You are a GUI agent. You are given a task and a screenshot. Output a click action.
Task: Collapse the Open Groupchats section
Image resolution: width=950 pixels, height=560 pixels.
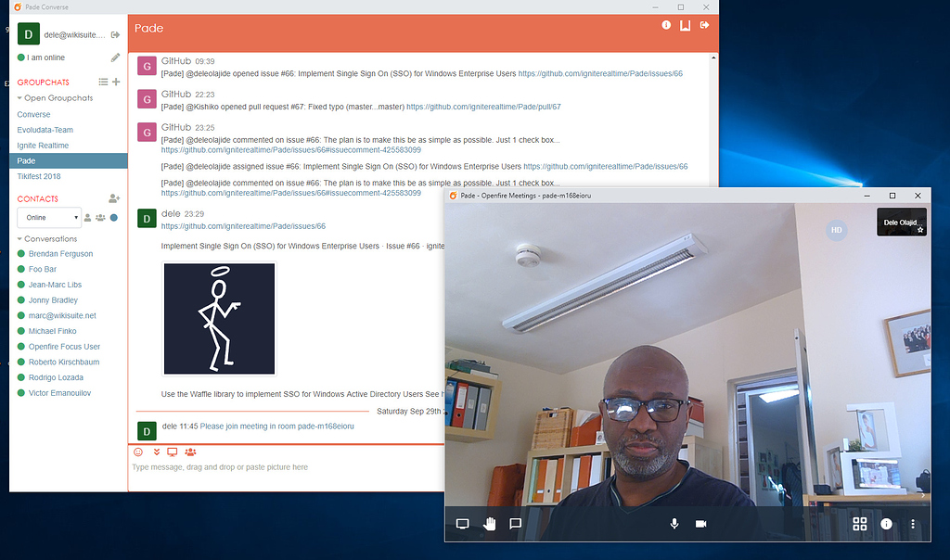pos(20,97)
